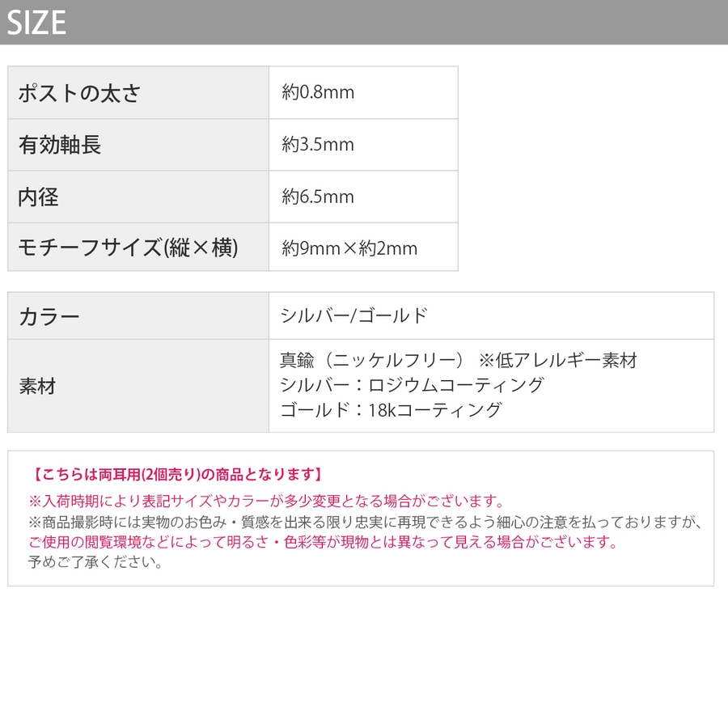
Task: Click the SIZE section header
Action: (36, 23)
